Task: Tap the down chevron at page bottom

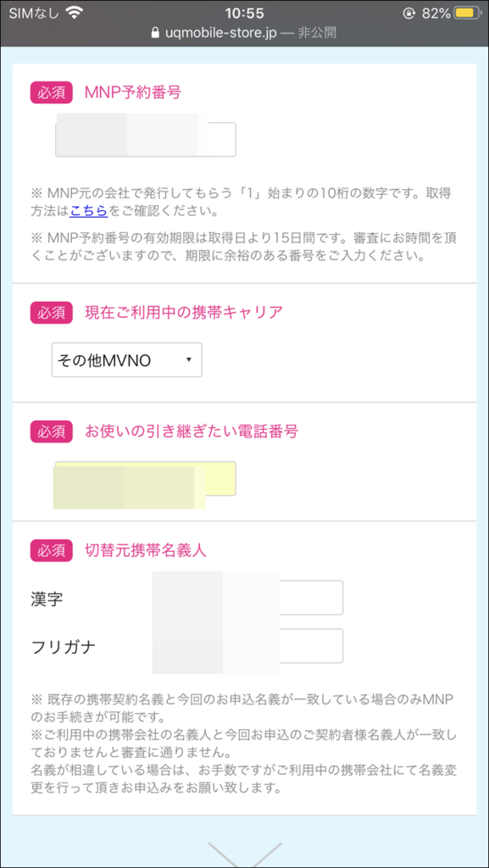Action: coord(244,854)
